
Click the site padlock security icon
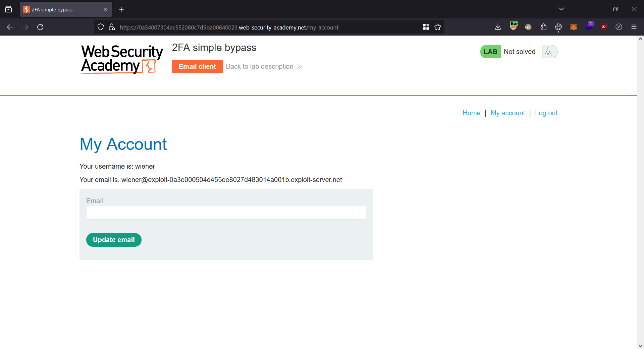[112, 27]
